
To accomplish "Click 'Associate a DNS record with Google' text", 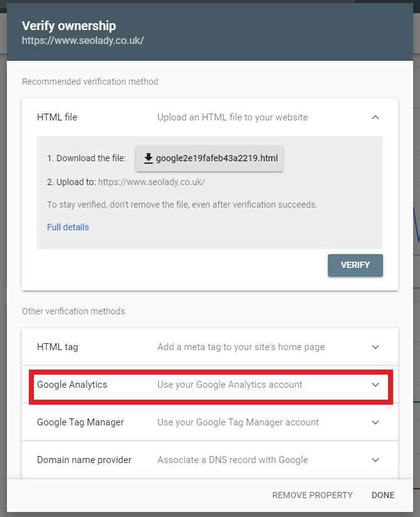I will pyautogui.click(x=233, y=460).
